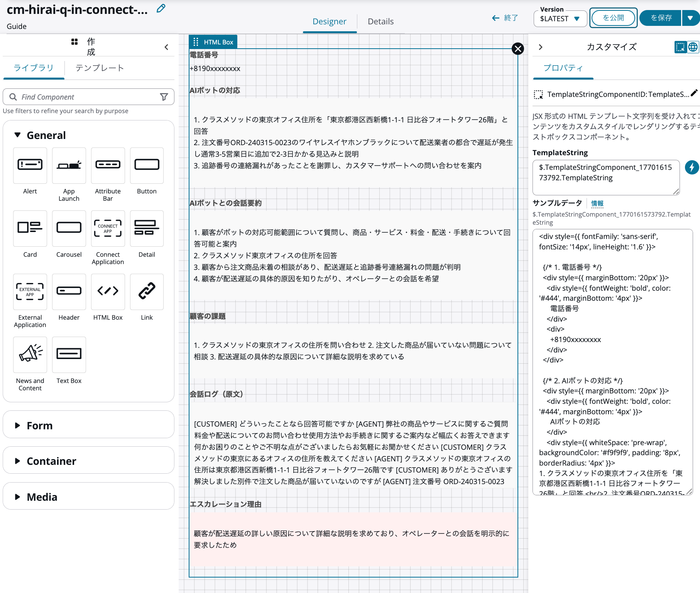The width and height of the screenshot is (700, 593).
Task: Select the News and Content component icon
Action: pos(30,354)
